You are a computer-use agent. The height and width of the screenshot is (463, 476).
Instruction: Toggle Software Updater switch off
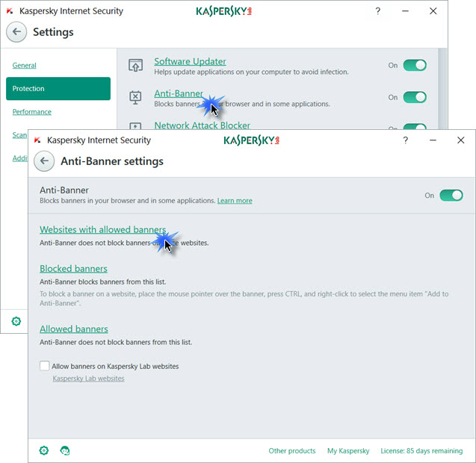(x=415, y=65)
